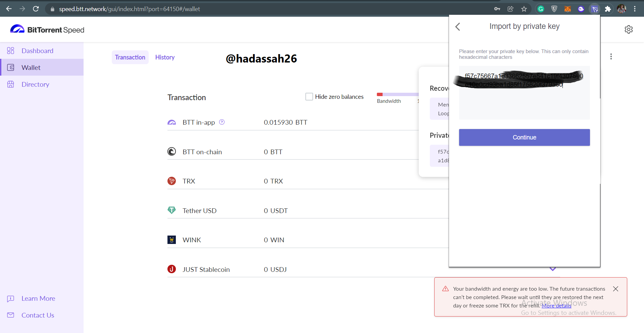Open the saved passwords key icon
Viewport: 644px width, 333px height.
point(497,9)
